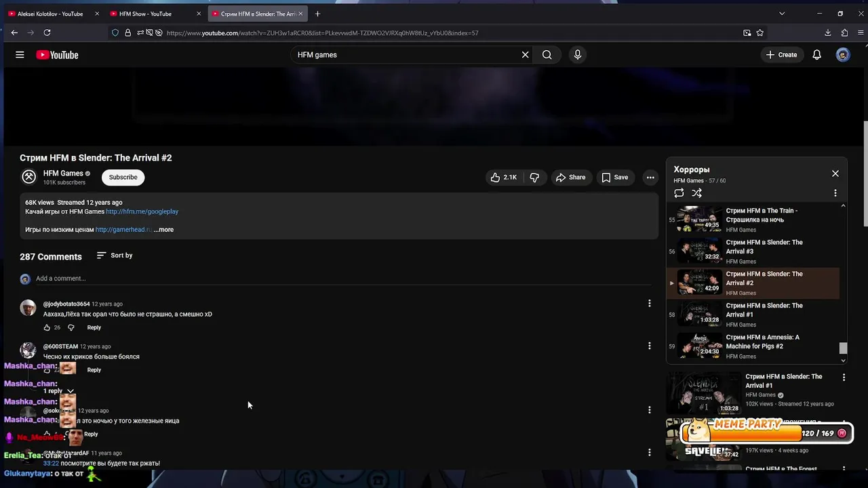Dislike the jodybotato3654 comment
This screenshot has width=868, height=488.
(71, 327)
